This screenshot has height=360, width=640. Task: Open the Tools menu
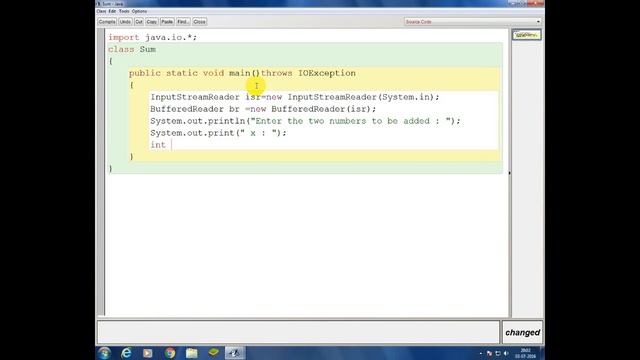tap(124, 11)
